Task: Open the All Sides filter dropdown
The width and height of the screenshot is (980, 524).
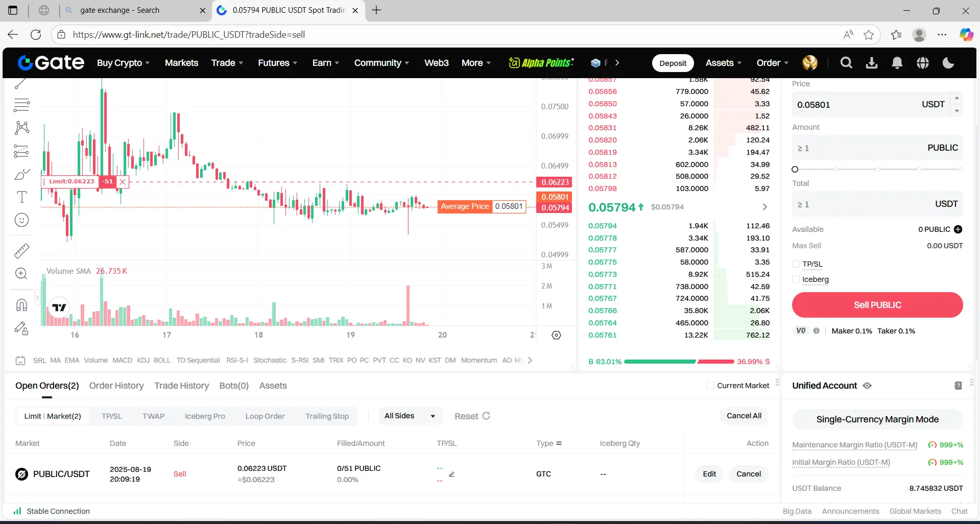Action: tap(410, 416)
